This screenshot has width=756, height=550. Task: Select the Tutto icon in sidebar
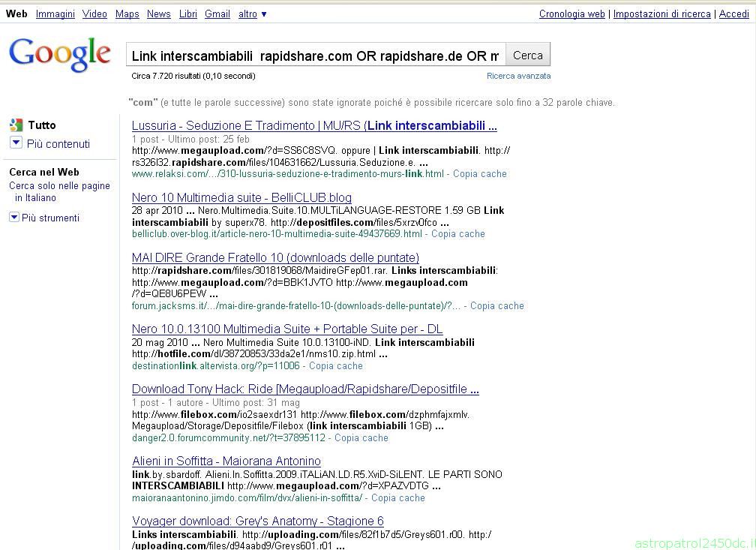click(x=16, y=125)
